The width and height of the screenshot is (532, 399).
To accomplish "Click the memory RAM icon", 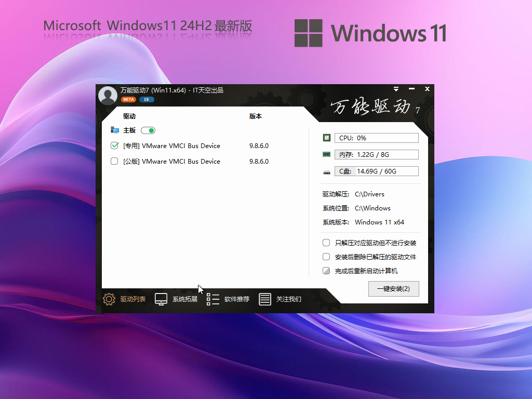I will 326,154.
